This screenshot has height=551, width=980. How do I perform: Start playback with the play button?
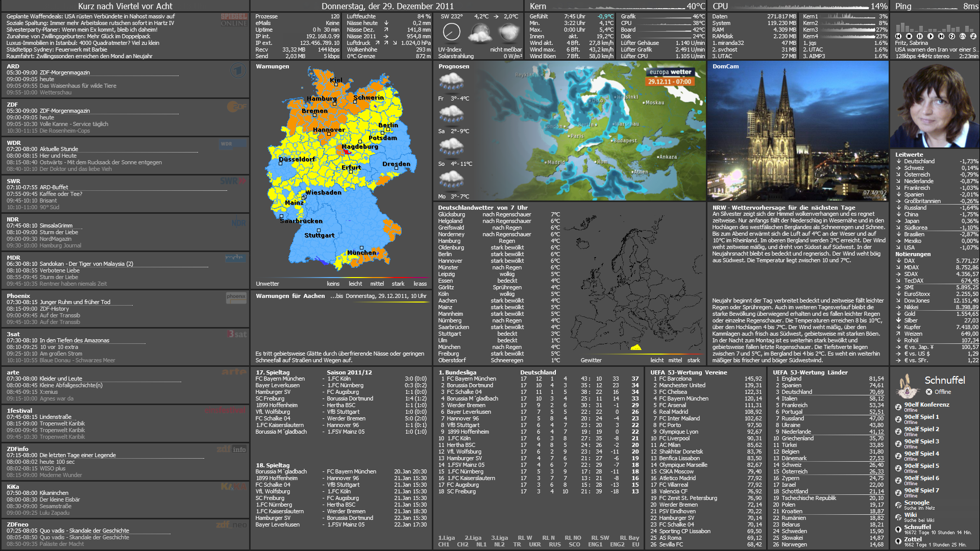click(930, 36)
